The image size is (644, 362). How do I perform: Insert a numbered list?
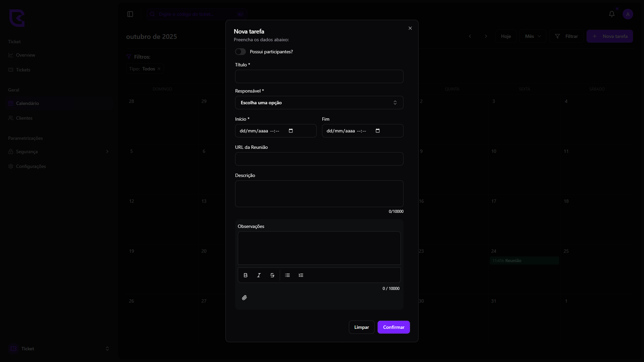(x=301, y=275)
